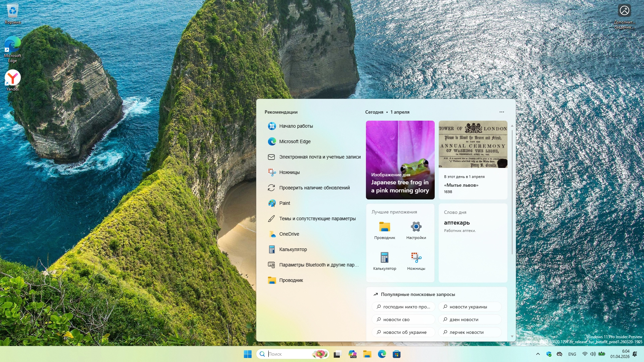Open Yandex browser desktop shortcut
The image size is (644, 362).
tap(12, 80)
